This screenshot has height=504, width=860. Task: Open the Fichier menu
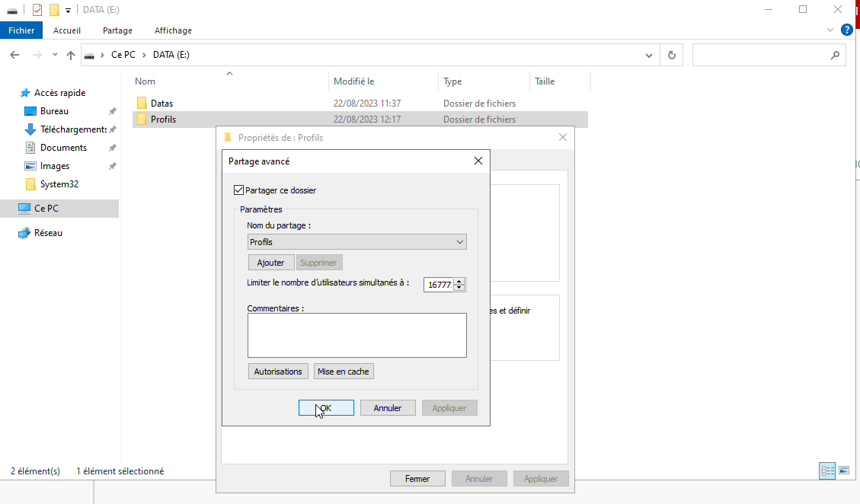(x=21, y=30)
